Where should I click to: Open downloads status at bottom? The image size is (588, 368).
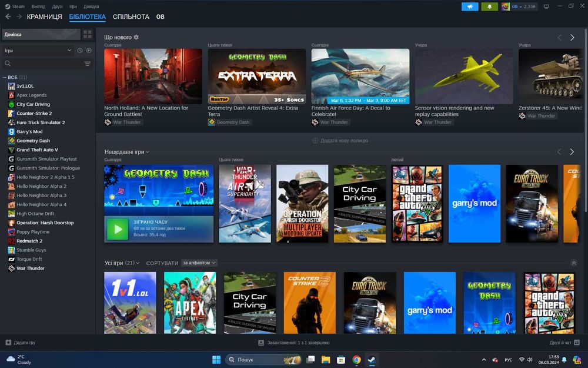point(294,343)
